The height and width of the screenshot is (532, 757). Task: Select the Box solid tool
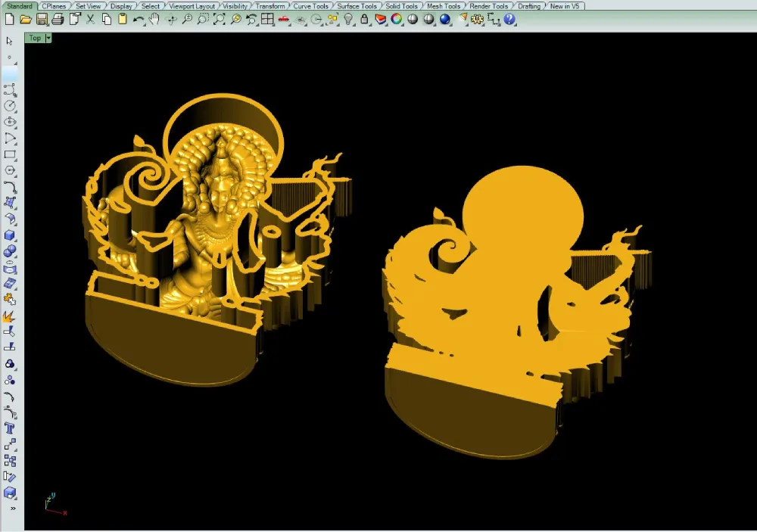click(x=10, y=235)
